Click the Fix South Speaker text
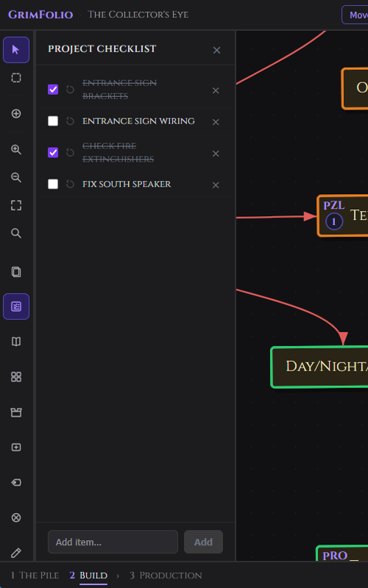This screenshot has height=588, width=368. 127,184
